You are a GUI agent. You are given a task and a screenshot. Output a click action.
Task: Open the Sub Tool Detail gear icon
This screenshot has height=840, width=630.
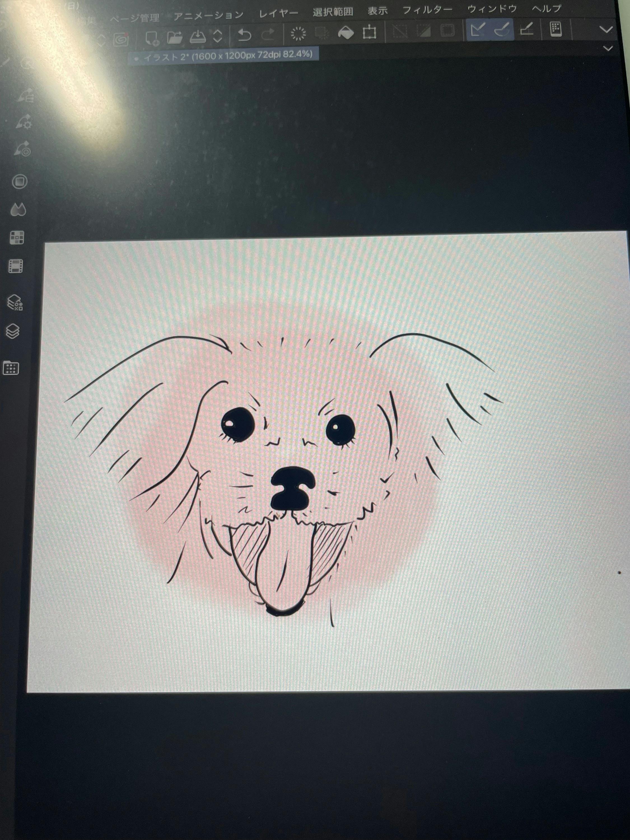pos(24,122)
